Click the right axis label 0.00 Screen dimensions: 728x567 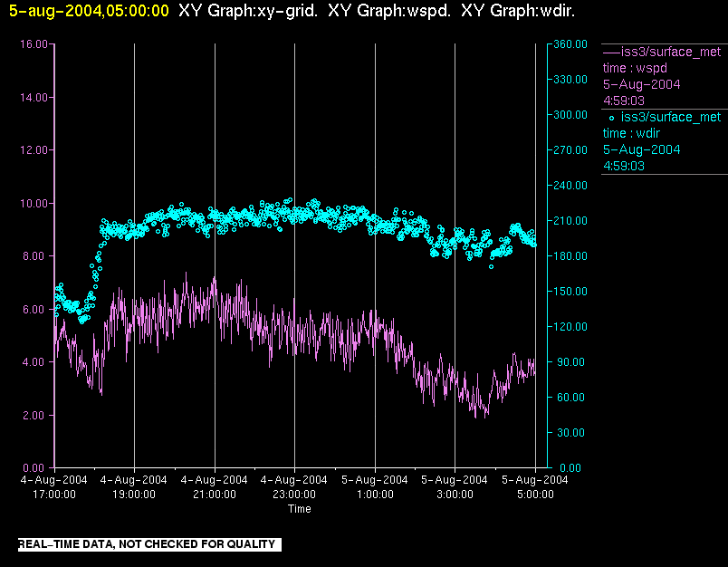click(570, 468)
